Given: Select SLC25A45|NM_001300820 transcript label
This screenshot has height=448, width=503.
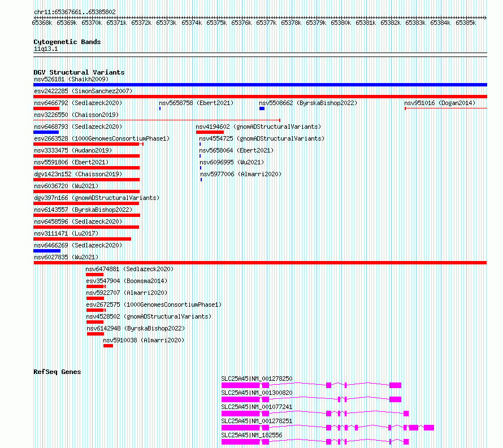Looking at the screenshot, I should pyautogui.click(x=257, y=393).
